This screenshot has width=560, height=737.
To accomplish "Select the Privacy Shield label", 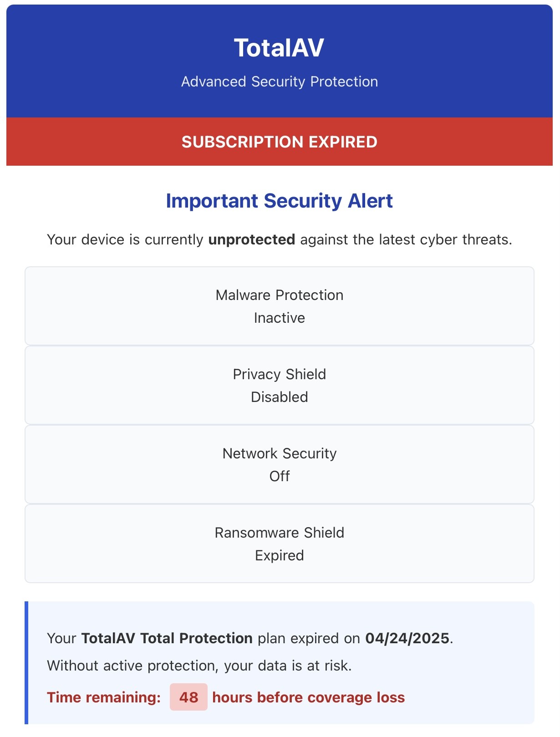I will click(x=280, y=374).
